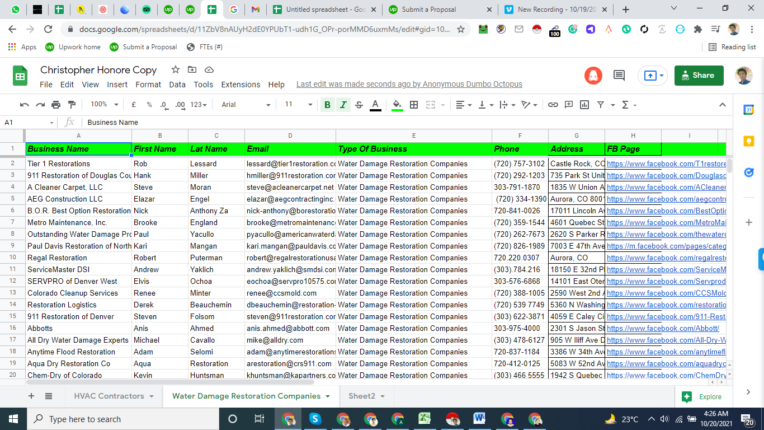Open the font size 11 dropdown
The width and height of the screenshot is (764, 430).
click(298, 104)
